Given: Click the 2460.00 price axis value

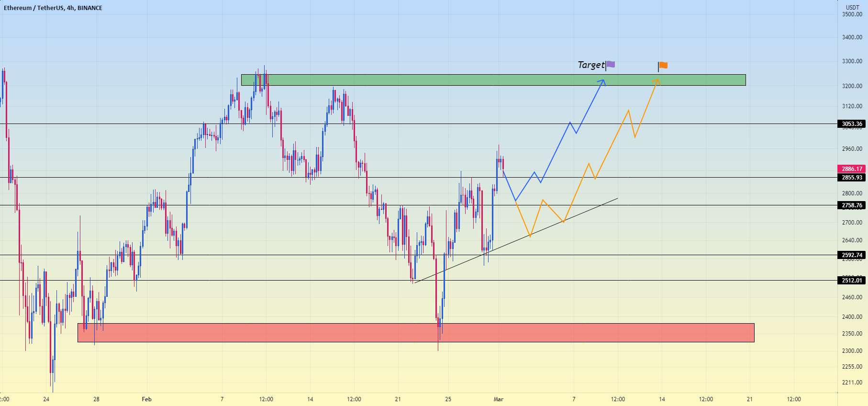Looking at the screenshot, I should click(852, 297).
